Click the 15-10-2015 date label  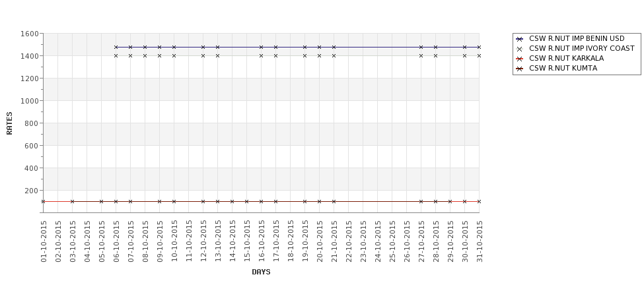click(x=247, y=241)
